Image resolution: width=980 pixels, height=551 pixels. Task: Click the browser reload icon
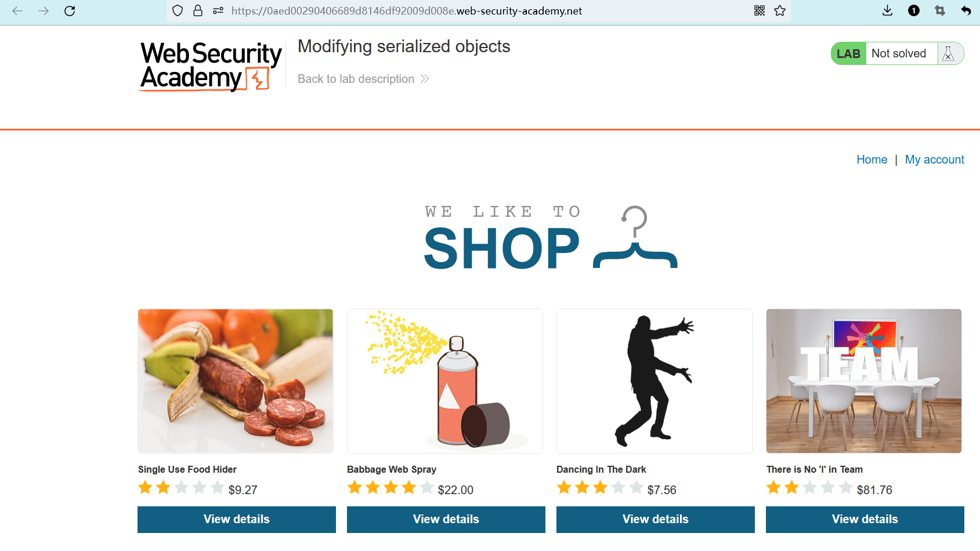pos(70,11)
